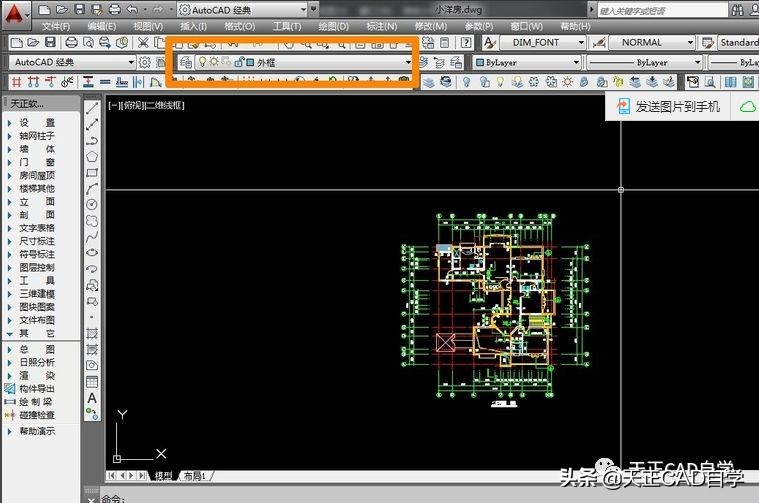759x503 pixels.
Task: Click yellow lightbulb icon in layer tools toolbar
Action: pos(500,81)
